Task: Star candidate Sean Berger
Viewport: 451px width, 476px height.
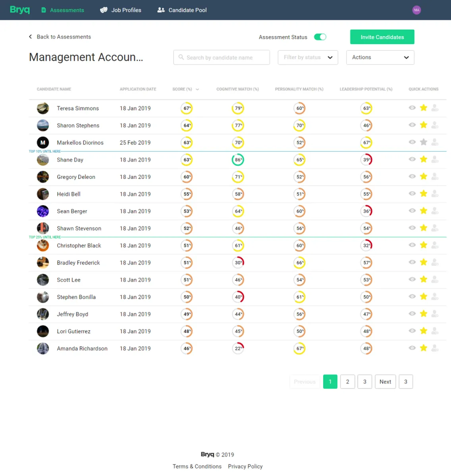Action: pos(424,211)
